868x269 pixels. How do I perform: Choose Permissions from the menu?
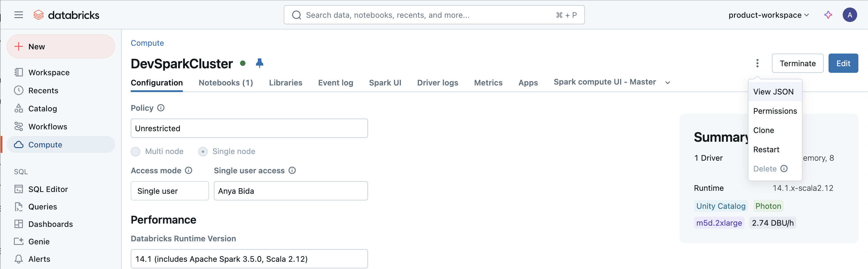pos(775,111)
